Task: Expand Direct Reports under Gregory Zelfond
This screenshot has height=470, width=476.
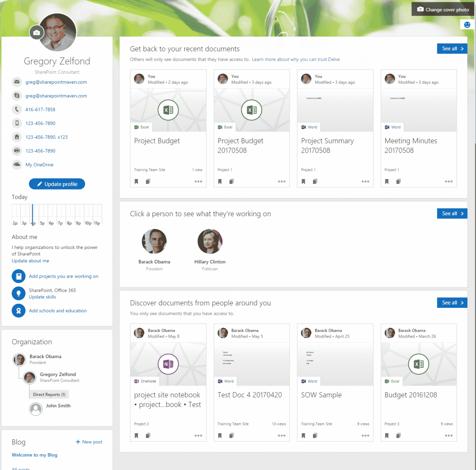Action: click(x=49, y=394)
